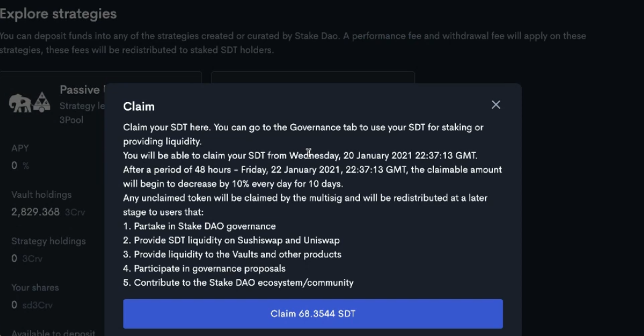
Task: Click the second strategy card behind dialog
Action: (313, 77)
